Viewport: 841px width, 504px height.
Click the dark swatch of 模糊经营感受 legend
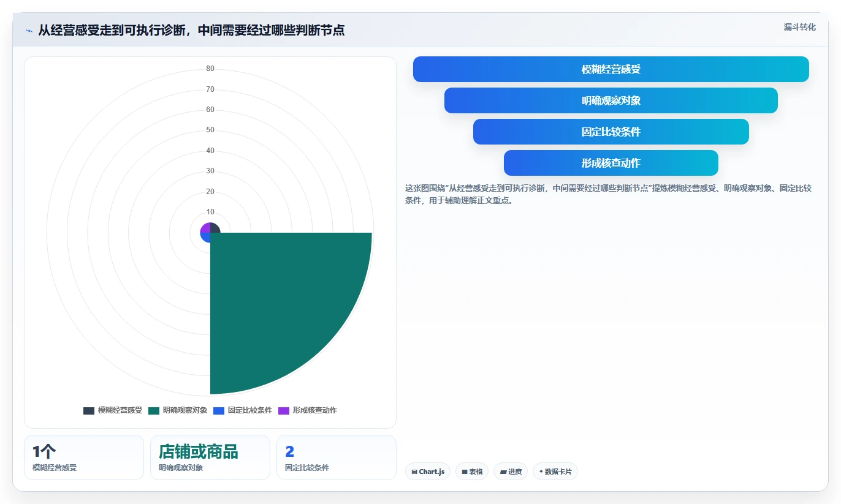pyautogui.click(x=89, y=410)
